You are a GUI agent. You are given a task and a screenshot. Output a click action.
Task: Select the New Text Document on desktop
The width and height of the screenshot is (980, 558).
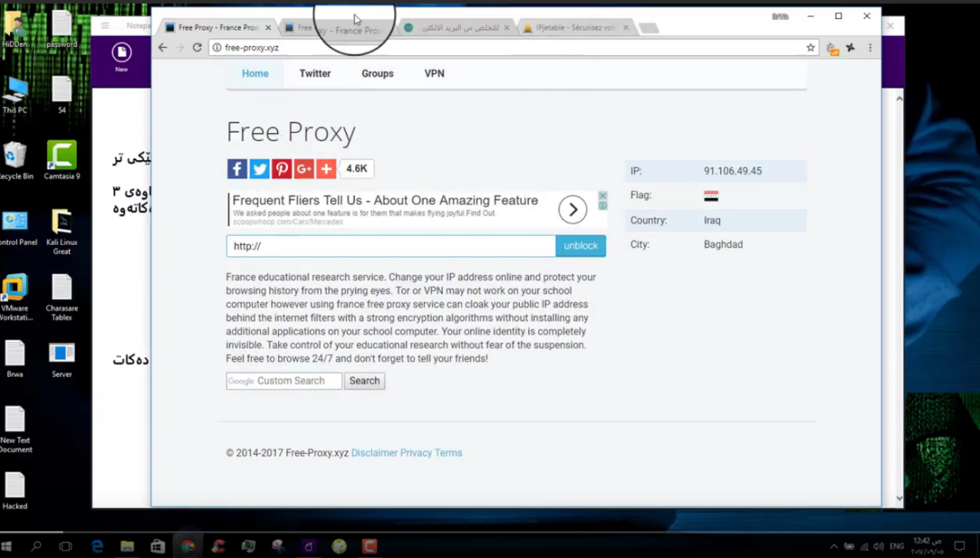tap(15, 429)
